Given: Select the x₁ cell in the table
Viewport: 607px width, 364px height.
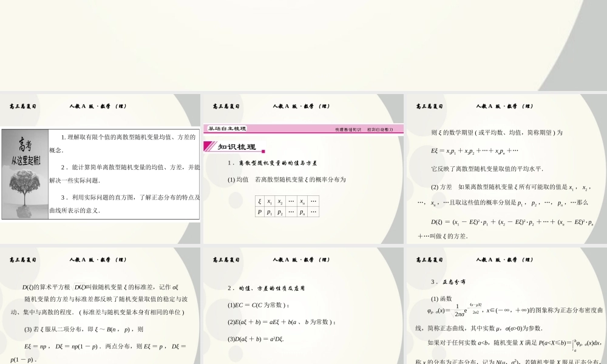Looking at the screenshot, I should pyautogui.click(x=269, y=201).
